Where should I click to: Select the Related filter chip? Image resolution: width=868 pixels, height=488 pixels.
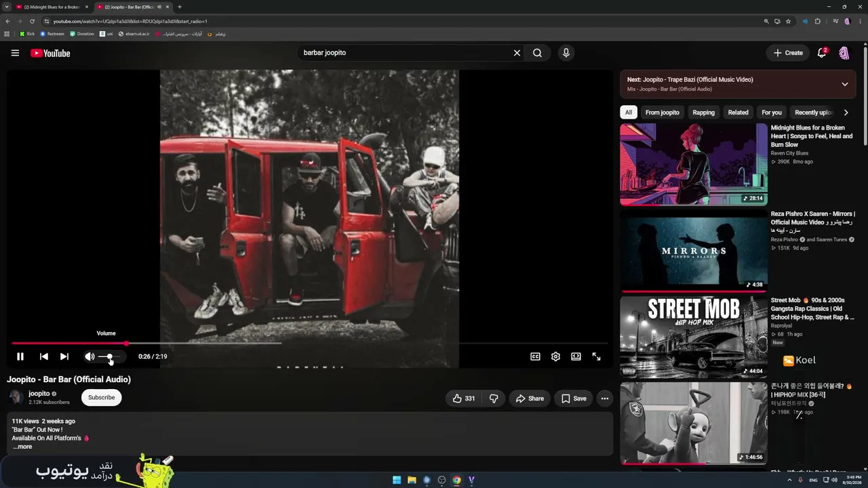[x=738, y=113]
